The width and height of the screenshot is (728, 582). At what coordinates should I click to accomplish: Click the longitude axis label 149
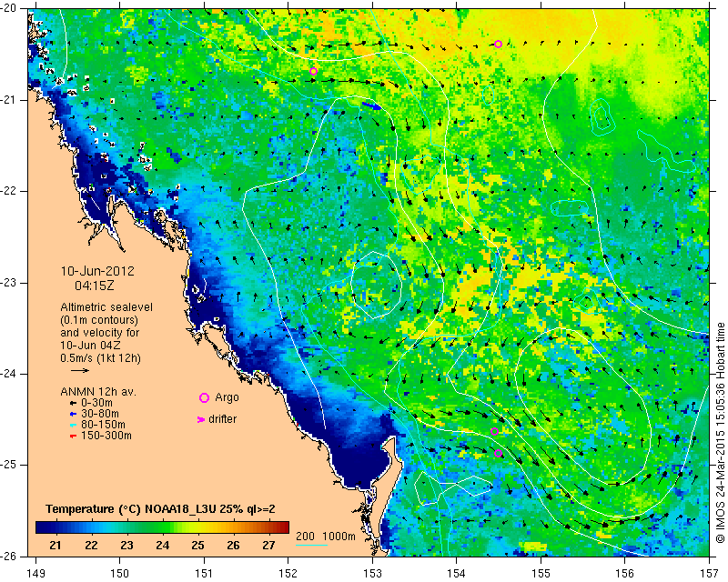[36, 574]
